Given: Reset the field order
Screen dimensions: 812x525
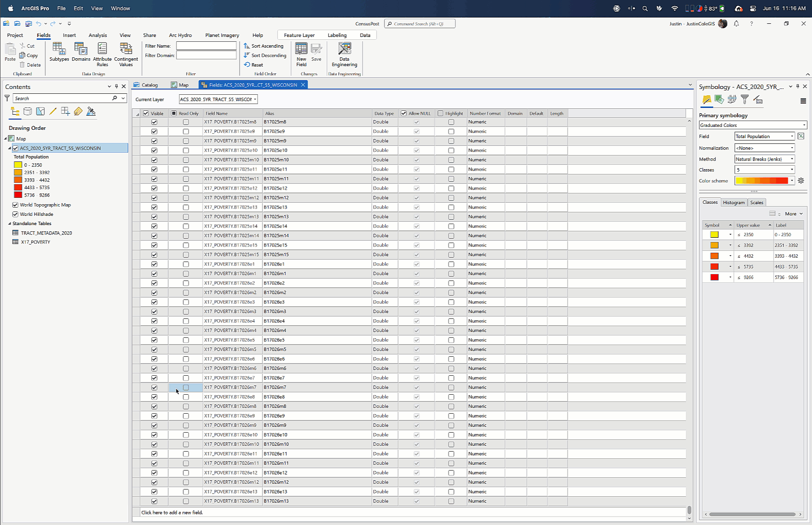Looking at the screenshot, I should 254,65.
